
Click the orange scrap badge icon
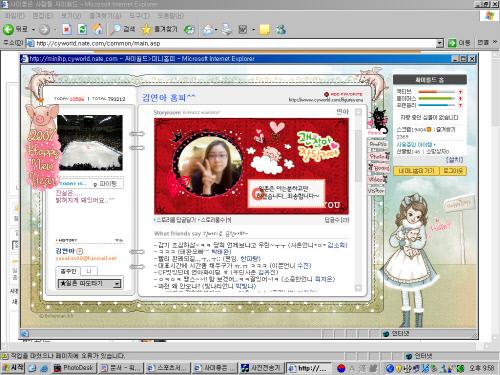click(x=429, y=129)
